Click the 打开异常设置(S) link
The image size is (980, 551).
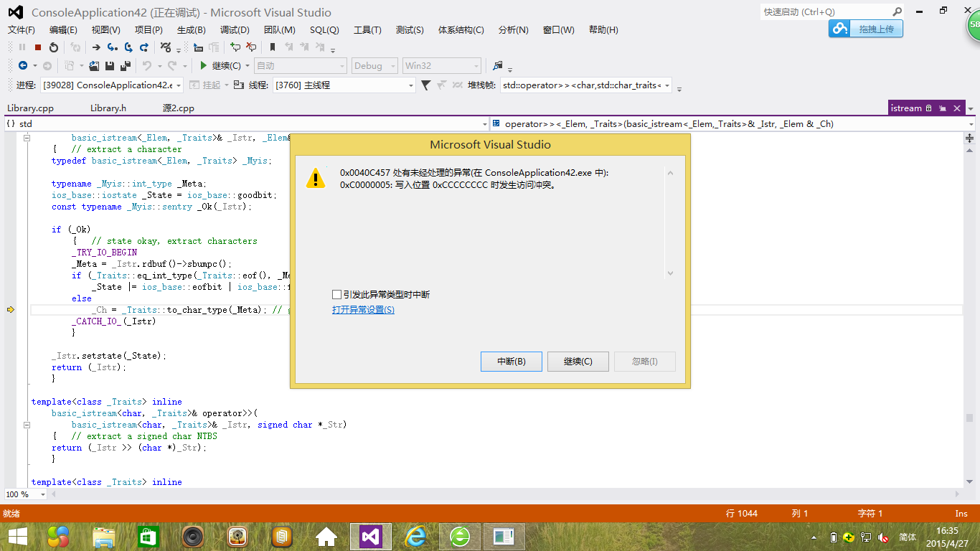pyautogui.click(x=363, y=310)
